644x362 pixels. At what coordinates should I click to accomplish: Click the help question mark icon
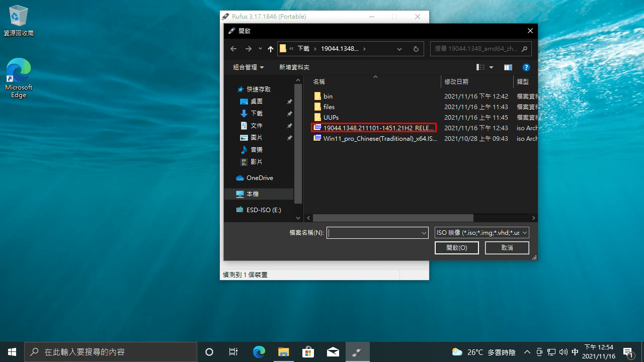point(526,67)
